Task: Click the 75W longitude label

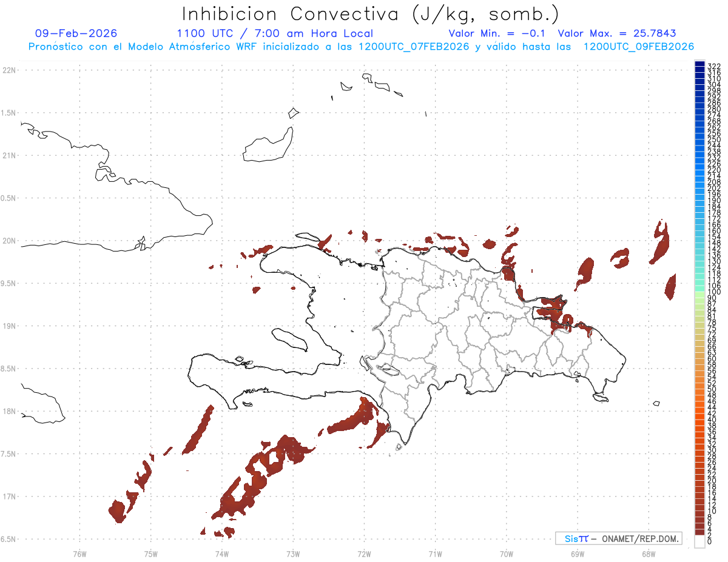Action: coord(150,554)
